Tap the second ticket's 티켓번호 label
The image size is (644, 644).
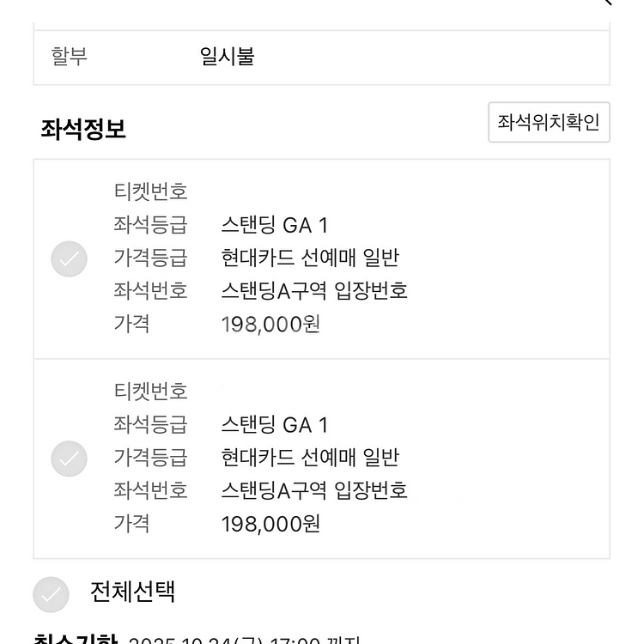[x=150, y=392]
